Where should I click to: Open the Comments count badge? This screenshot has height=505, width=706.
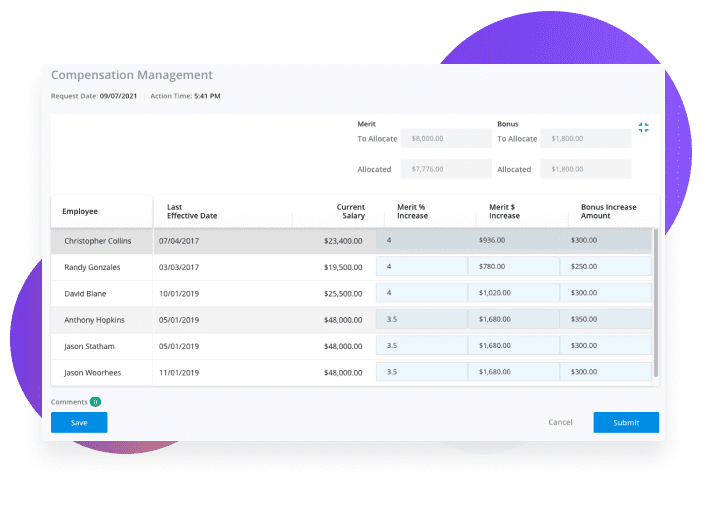point(95,402)
